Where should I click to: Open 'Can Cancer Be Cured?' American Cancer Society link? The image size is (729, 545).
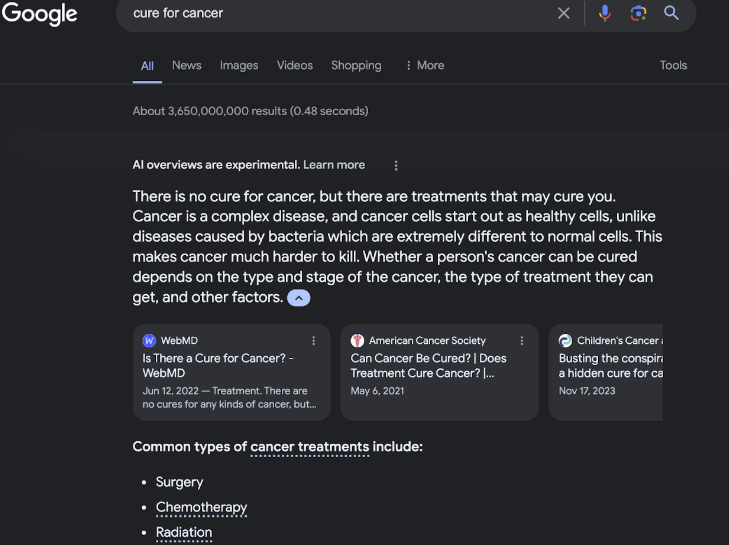click(428, 366)
